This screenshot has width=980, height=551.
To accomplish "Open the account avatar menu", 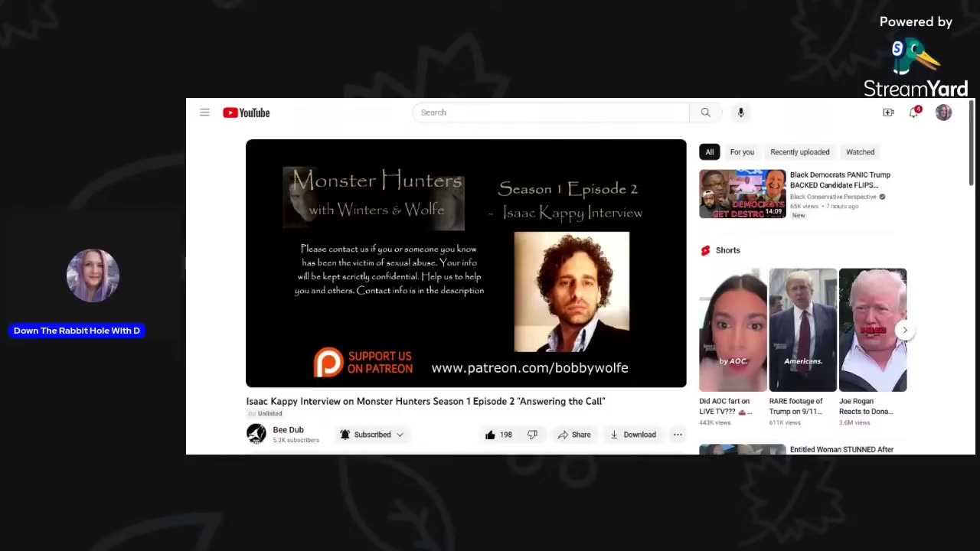I will pos(943,112).
